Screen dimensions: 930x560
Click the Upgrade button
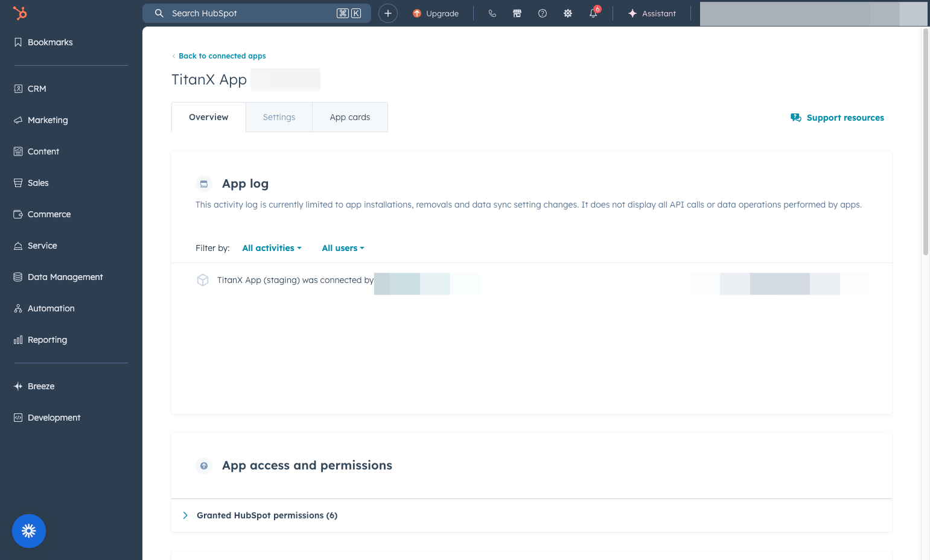(436, 13)
